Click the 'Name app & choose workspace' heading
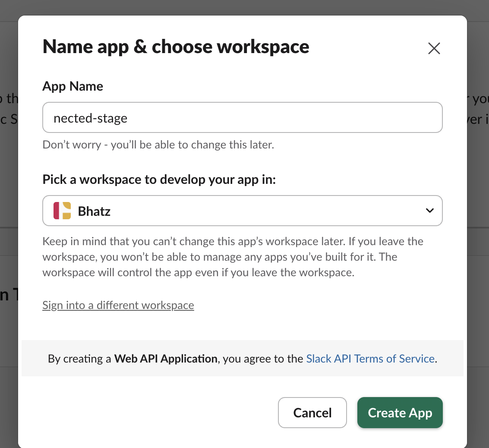 coord(176,47)
